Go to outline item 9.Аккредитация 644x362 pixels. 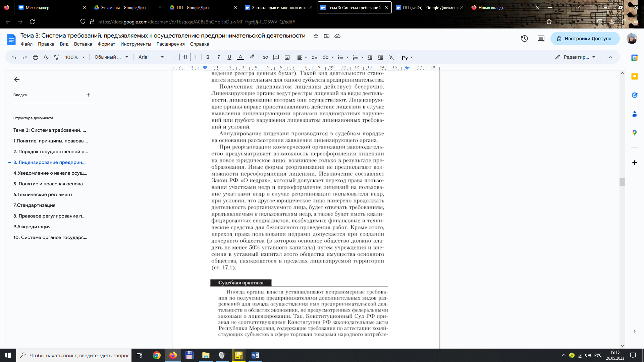[x=33, y=227]
